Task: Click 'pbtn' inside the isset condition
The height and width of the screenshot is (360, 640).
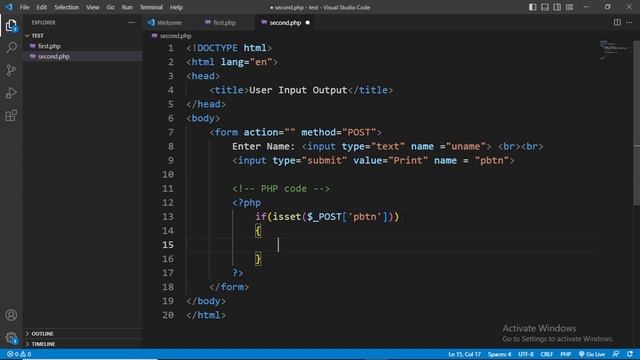Action: pos(364,217)
